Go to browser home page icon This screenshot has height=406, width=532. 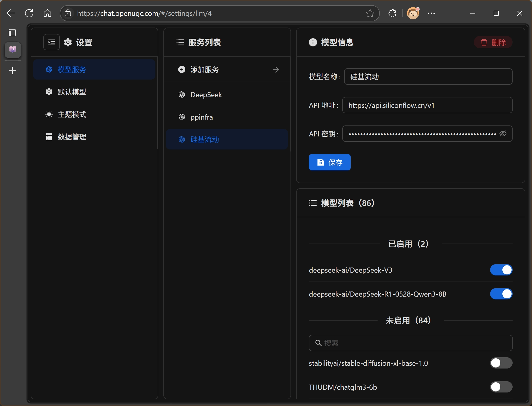(x=47, y=13)
